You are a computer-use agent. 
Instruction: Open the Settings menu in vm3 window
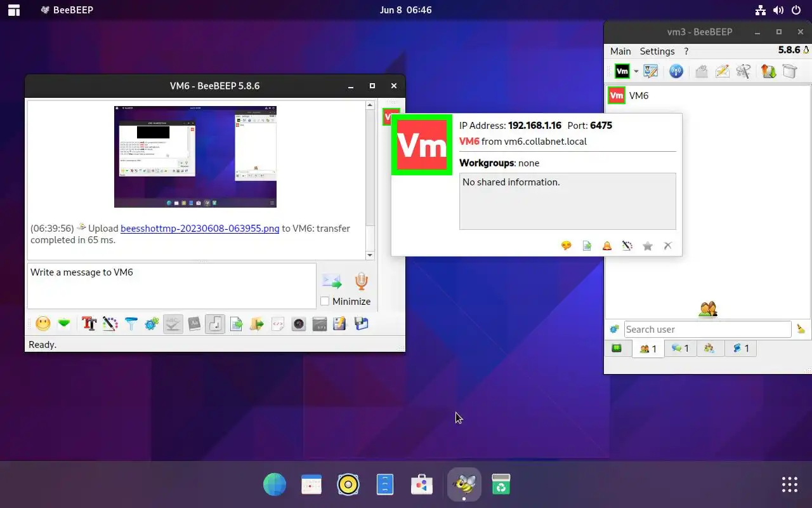coord(657,51)
